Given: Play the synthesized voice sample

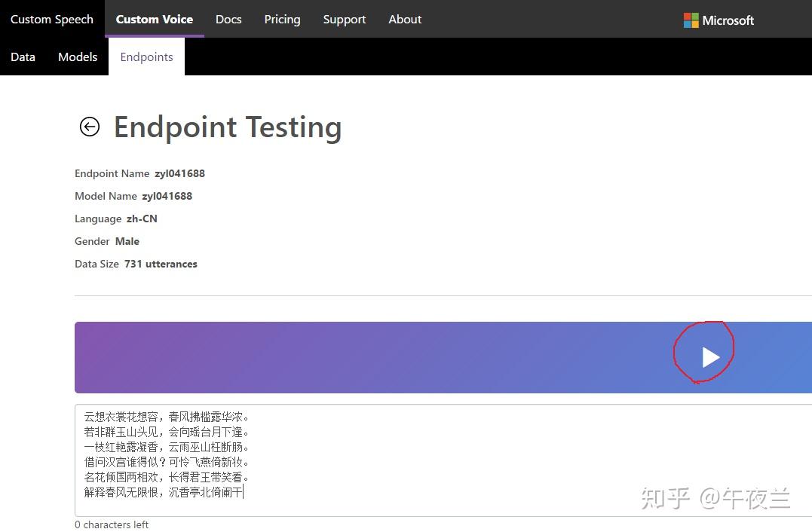Looking at the screenshot, I should coord(710,357).
